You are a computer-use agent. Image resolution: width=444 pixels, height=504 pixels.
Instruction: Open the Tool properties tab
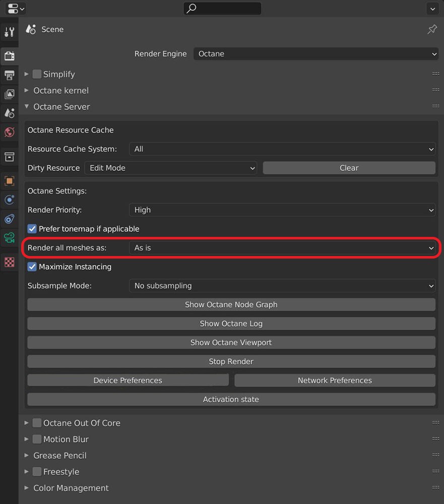click(x=9, y=31)
